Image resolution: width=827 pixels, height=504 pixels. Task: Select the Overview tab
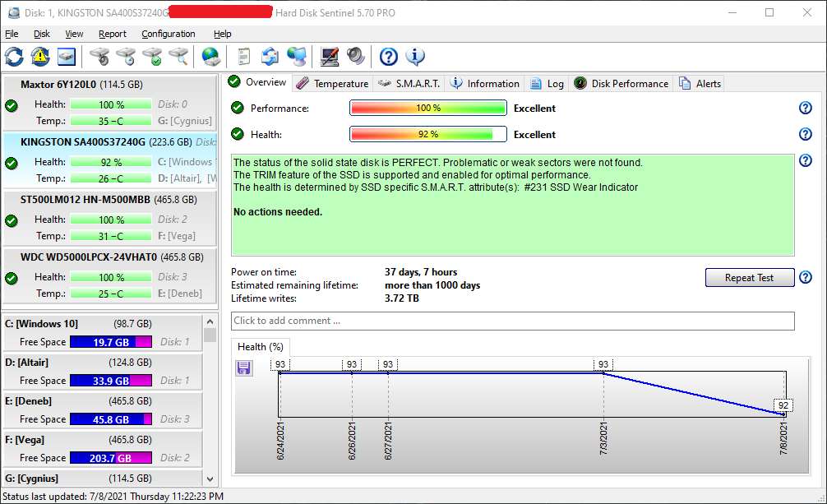pyautogui.click(x=257, y=81)
